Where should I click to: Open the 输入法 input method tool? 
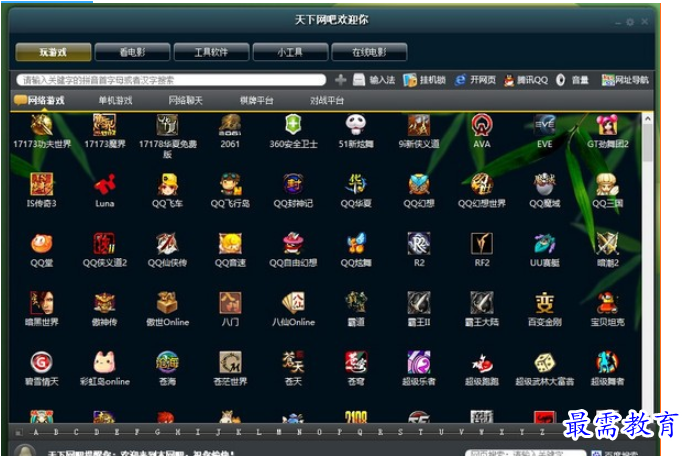coord(374,80)
